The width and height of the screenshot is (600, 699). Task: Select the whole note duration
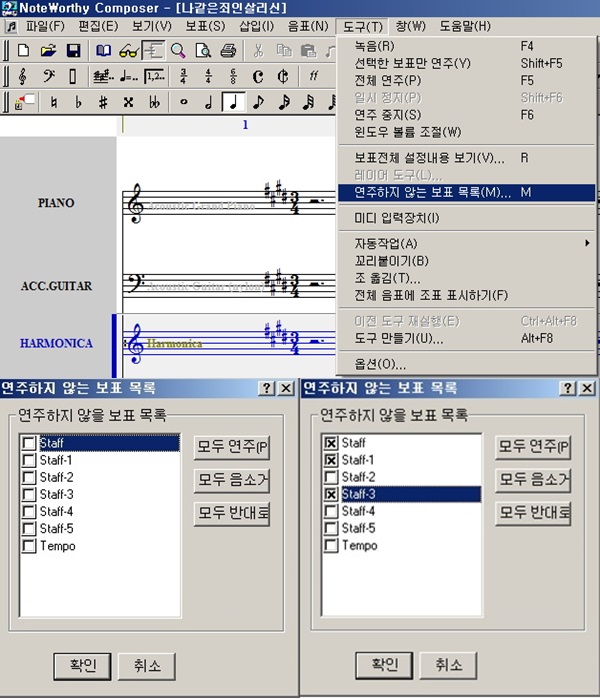tap(183, 103)
